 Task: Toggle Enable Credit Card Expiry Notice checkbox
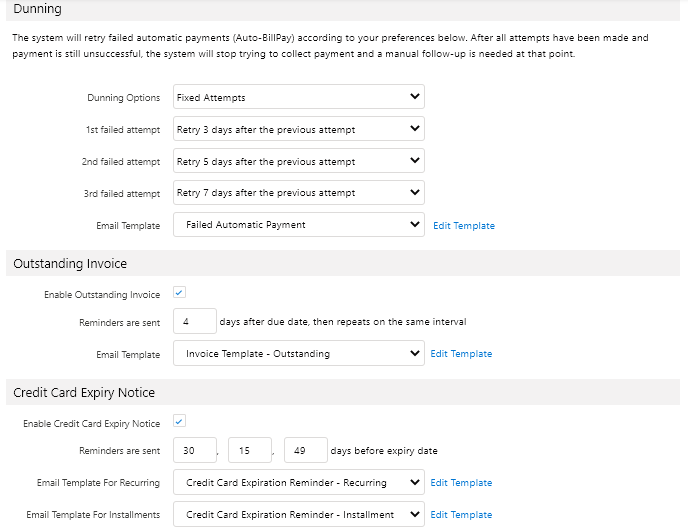180,422
